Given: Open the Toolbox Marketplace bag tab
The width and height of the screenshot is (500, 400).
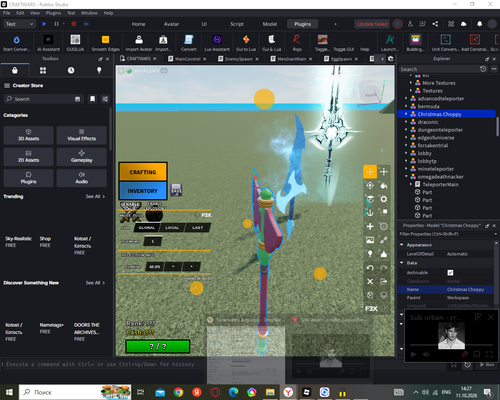Looking at the screenshot, I should click(x=15, y=70).
